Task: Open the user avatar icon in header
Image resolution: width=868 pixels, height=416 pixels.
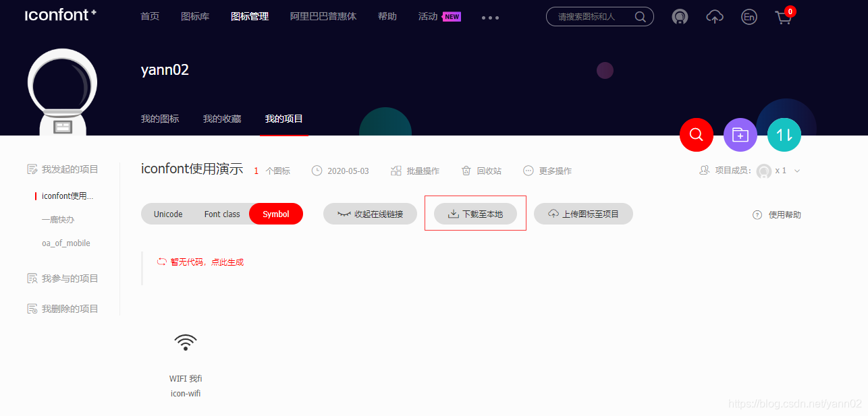Action: (x=680, y=17)
